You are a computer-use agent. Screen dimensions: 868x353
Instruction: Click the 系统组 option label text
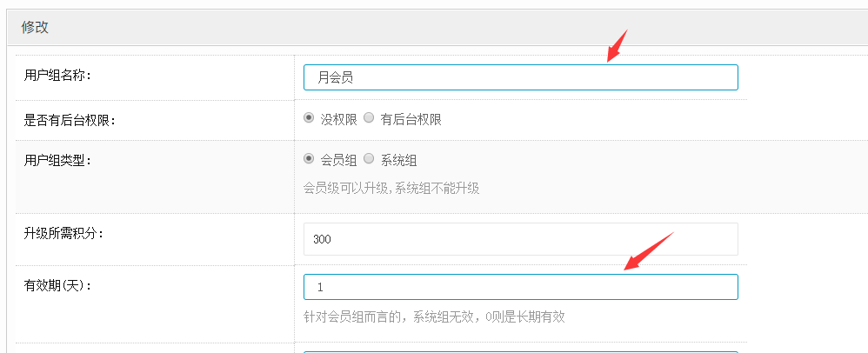click(x=399, y=160)
